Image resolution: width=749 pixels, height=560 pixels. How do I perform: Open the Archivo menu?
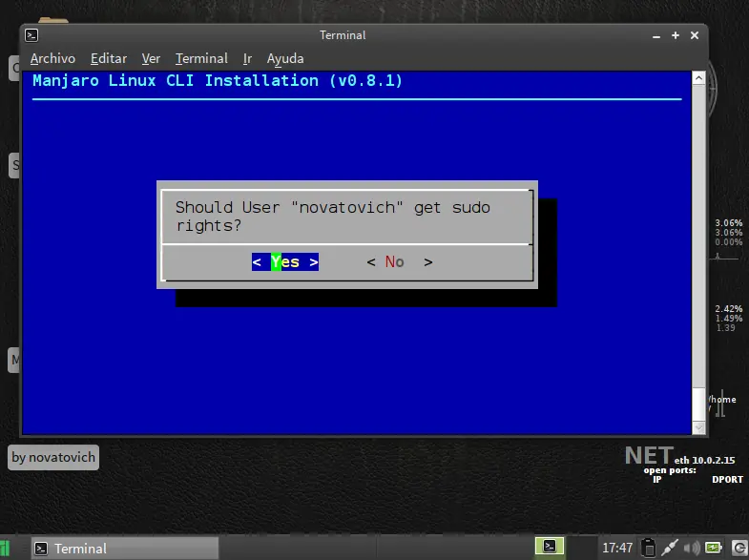pyautogui.click(x=52, y=58)
